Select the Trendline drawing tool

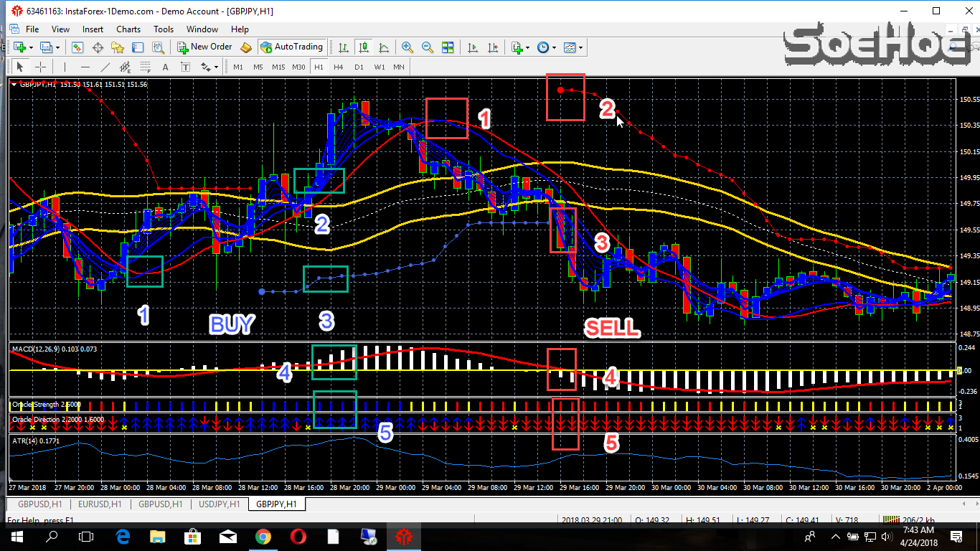(105, 66)
